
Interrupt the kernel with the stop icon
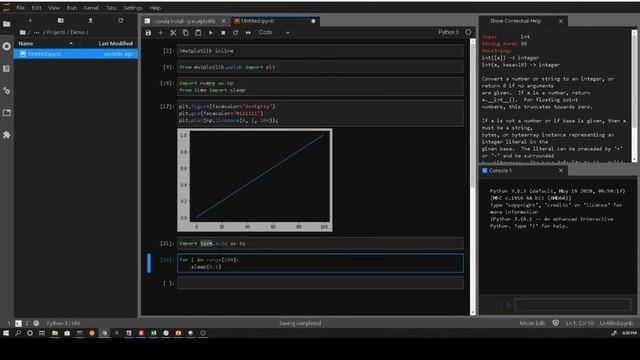[223, 33]
